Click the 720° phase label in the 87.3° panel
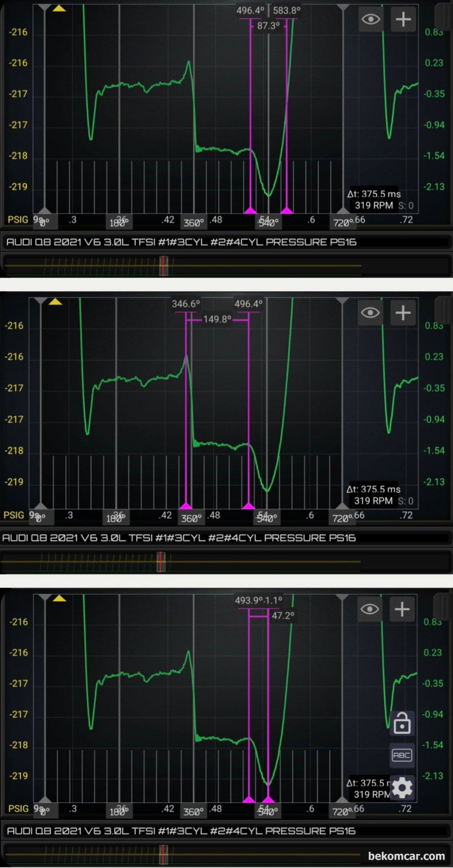The image size is (453, 868). (343, 223)
